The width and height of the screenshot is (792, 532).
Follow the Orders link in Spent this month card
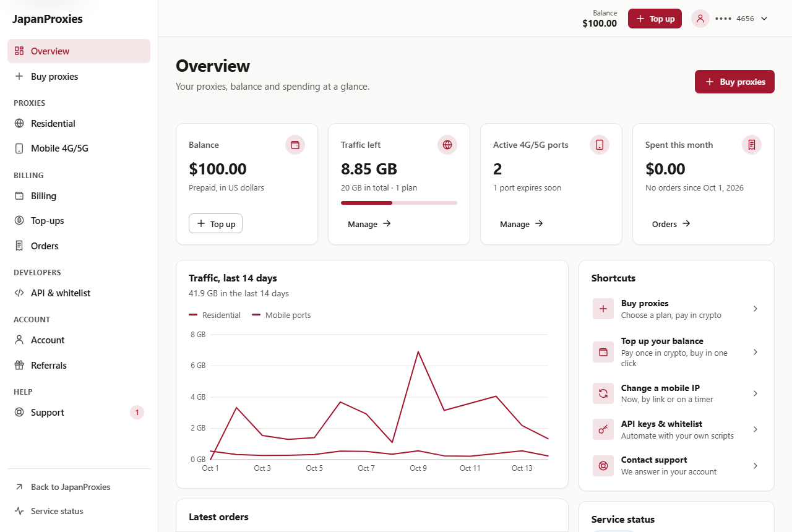[x=671, y=224]
